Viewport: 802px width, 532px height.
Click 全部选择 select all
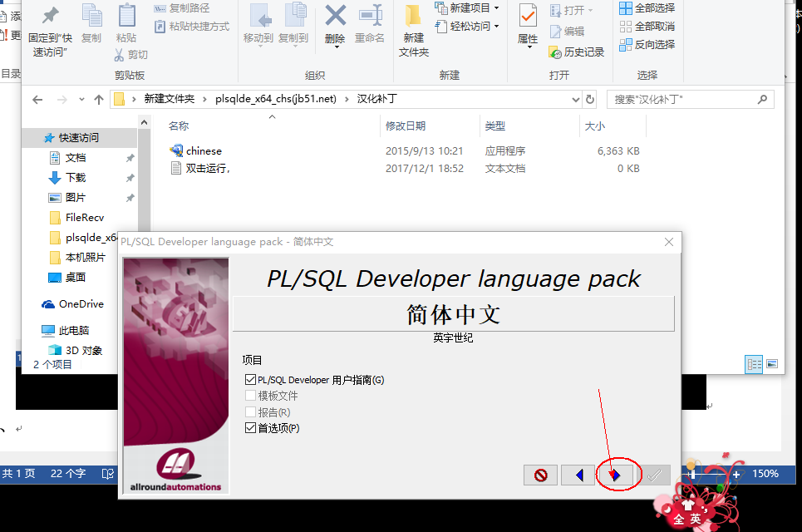pos(647,8)
